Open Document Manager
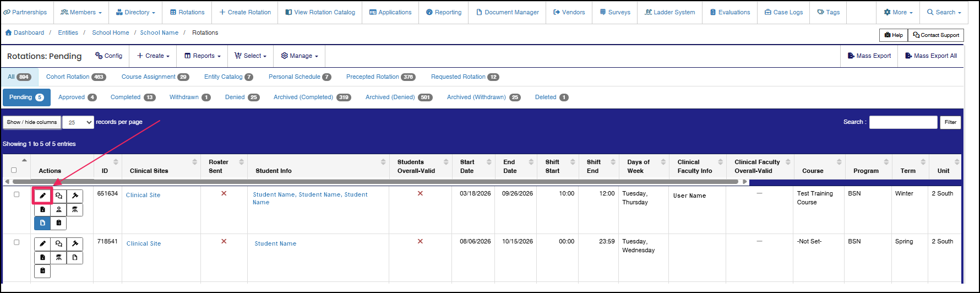The height and width of the screenshot is (293, 980). [508, 12]
